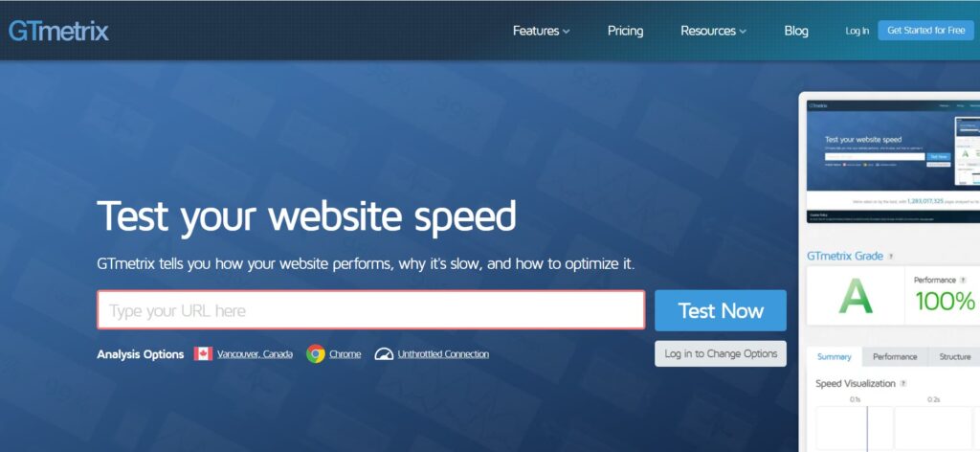Select the Vancouver, Canada location link

click(255, 354)
